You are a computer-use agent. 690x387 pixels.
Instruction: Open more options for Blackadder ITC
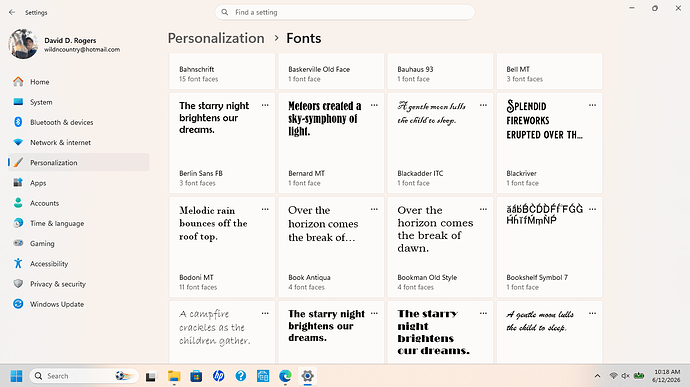pyautogui.click(x=483, y=105)
